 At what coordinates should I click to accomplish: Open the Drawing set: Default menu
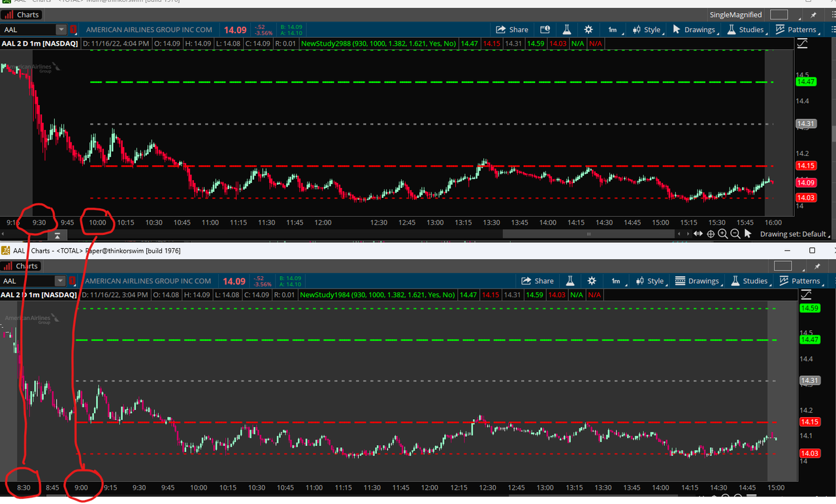(795, 234)
